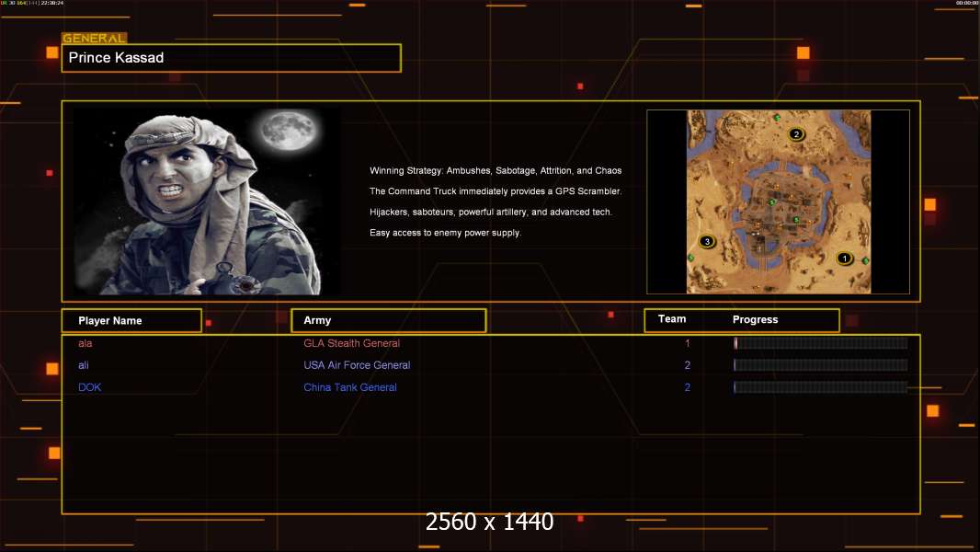The height and width of the screenshot is (552, 980).
Task: Click the Winning Strategy description line
Action: (x=495, y=171)
